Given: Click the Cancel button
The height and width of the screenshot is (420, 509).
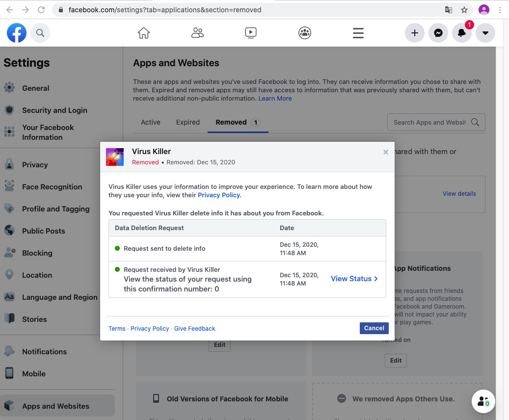Looking at the screenshot, I should tap(374, 328).
